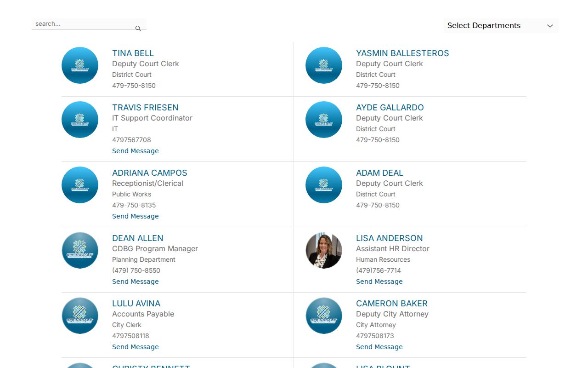Click the search magnifier icon
Image resolution: width=588 pixels, height=368 pixels.
click(138, 29)
